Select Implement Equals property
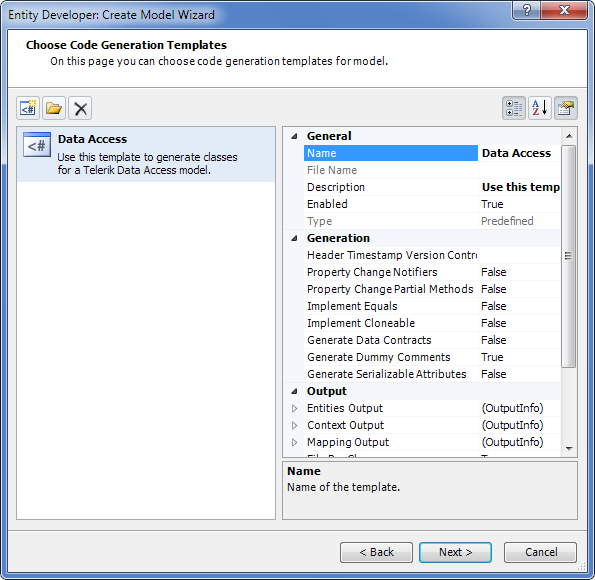This screenshot has width=595, height=580. (391, 306)
